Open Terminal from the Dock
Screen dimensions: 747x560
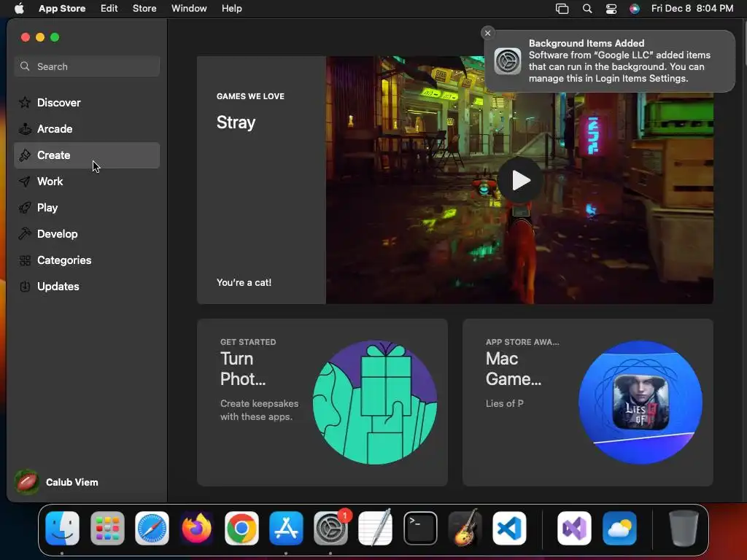click(x=420, y=528)
